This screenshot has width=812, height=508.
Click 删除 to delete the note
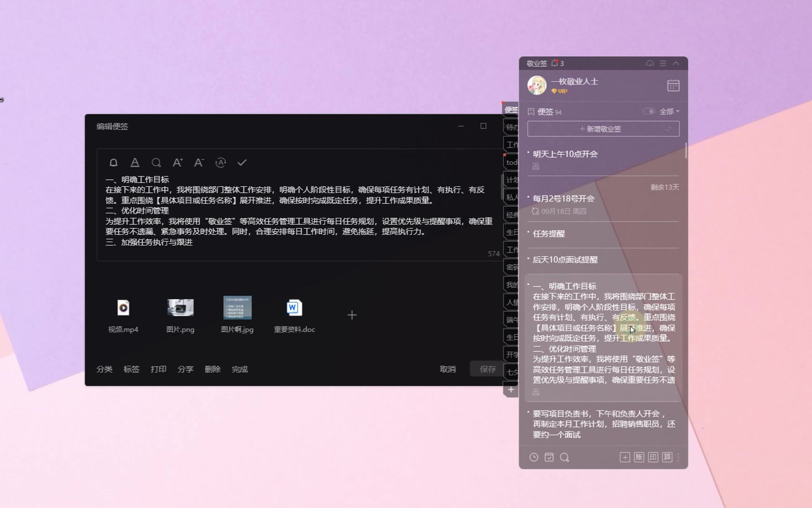click(x=212, y=369)
